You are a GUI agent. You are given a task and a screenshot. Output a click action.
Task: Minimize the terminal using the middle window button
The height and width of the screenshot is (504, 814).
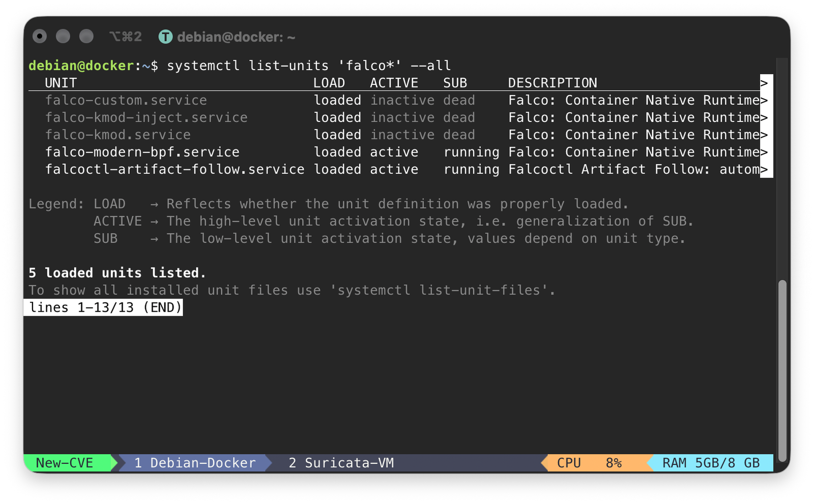(63, 36)
